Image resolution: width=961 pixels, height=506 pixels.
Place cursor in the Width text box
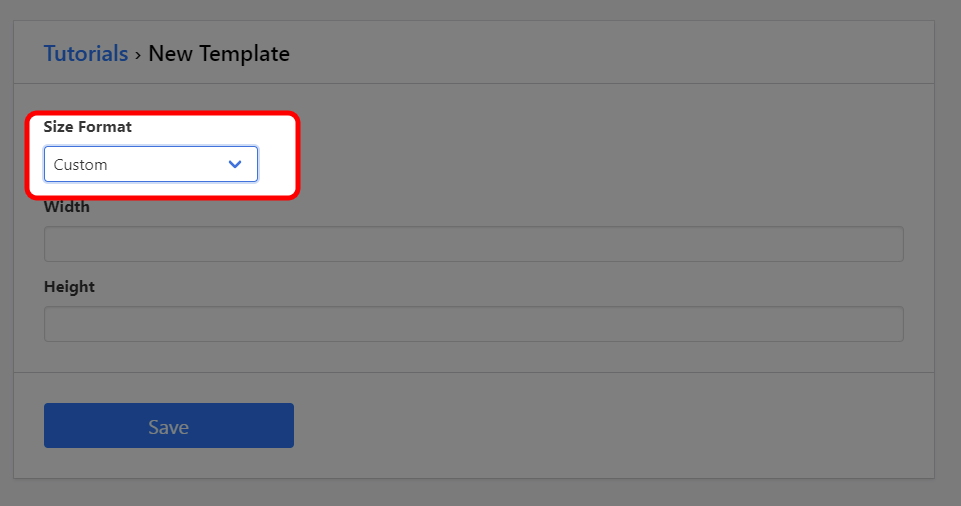(x=473, y=244)
